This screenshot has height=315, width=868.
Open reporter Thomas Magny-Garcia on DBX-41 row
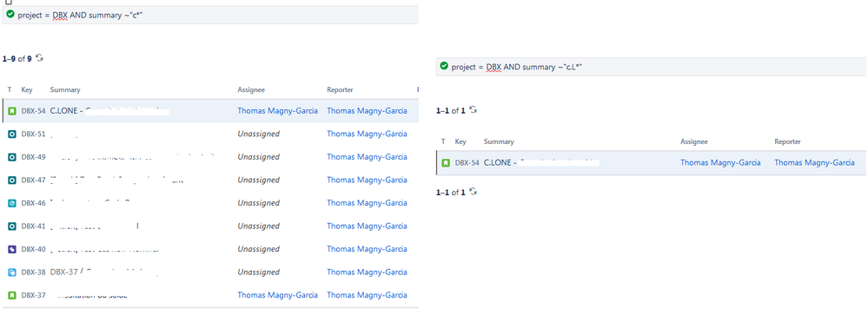[367, 226]
